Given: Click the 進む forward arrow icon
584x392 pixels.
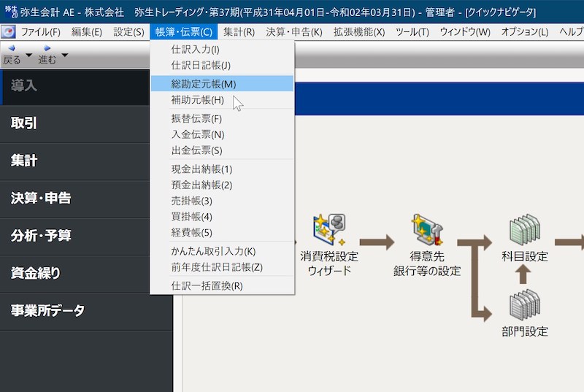Looking at the screenshot, I should pos(47,48).
